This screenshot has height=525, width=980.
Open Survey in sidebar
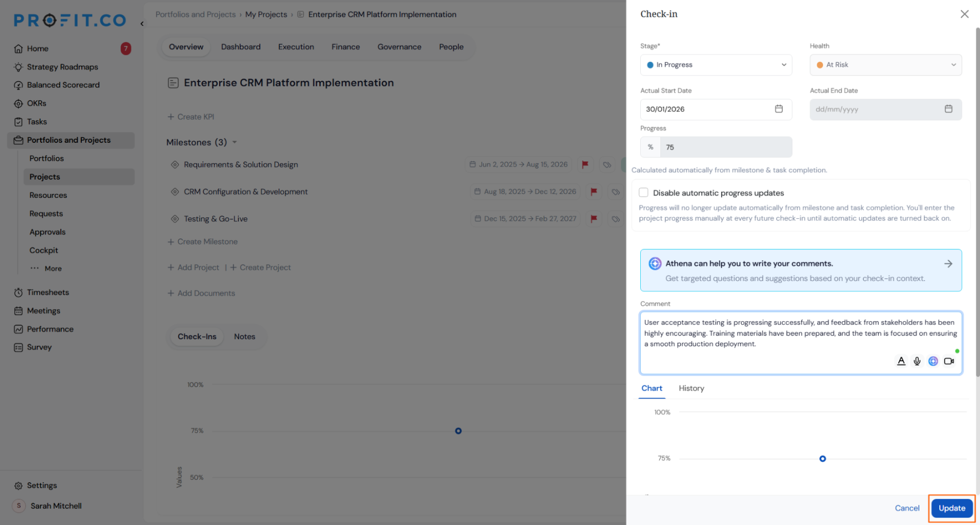pos(39,347)
